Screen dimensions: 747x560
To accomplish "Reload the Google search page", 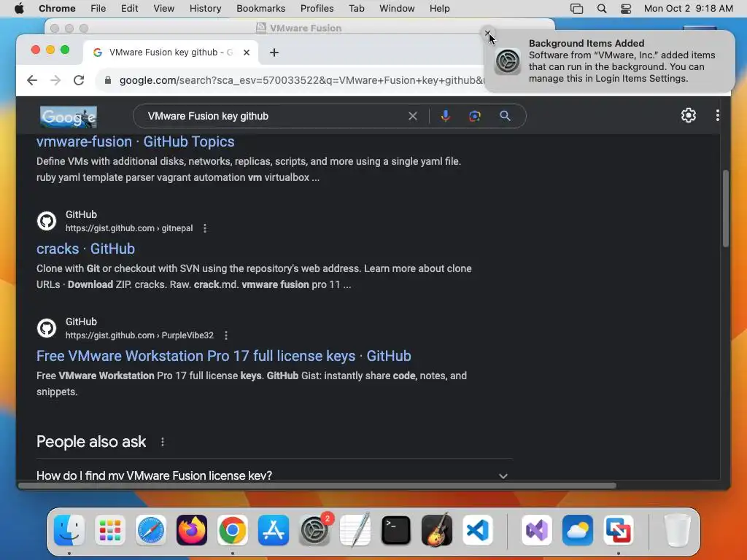I will (79, 80).
